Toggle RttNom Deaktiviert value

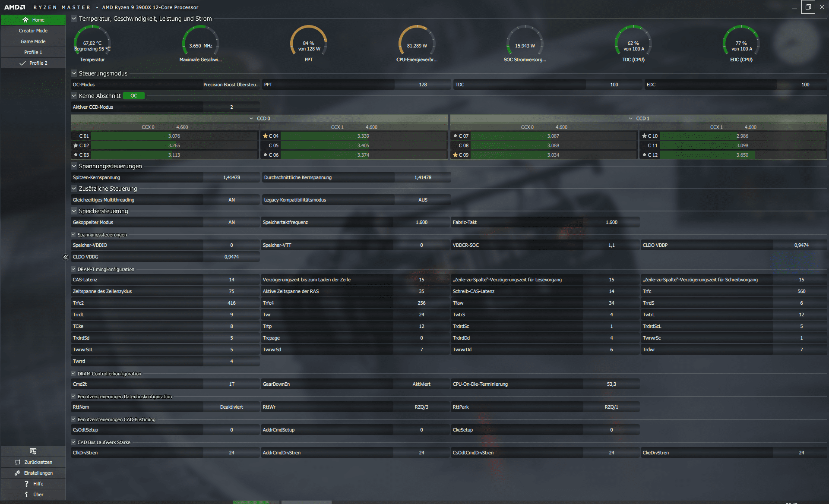pyautogui.click(x=231, y=407)
